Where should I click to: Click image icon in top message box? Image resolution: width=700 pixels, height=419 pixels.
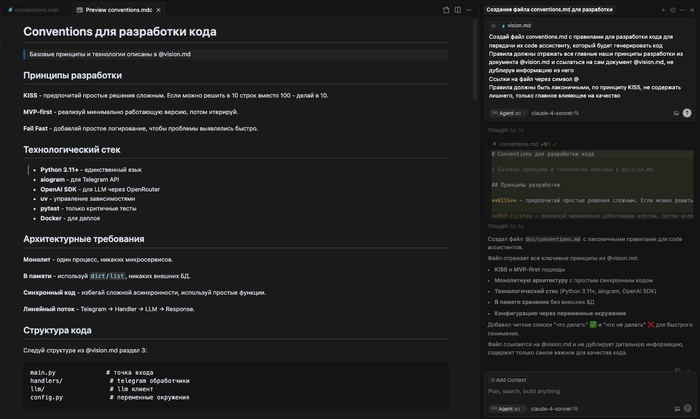[676, 113]
